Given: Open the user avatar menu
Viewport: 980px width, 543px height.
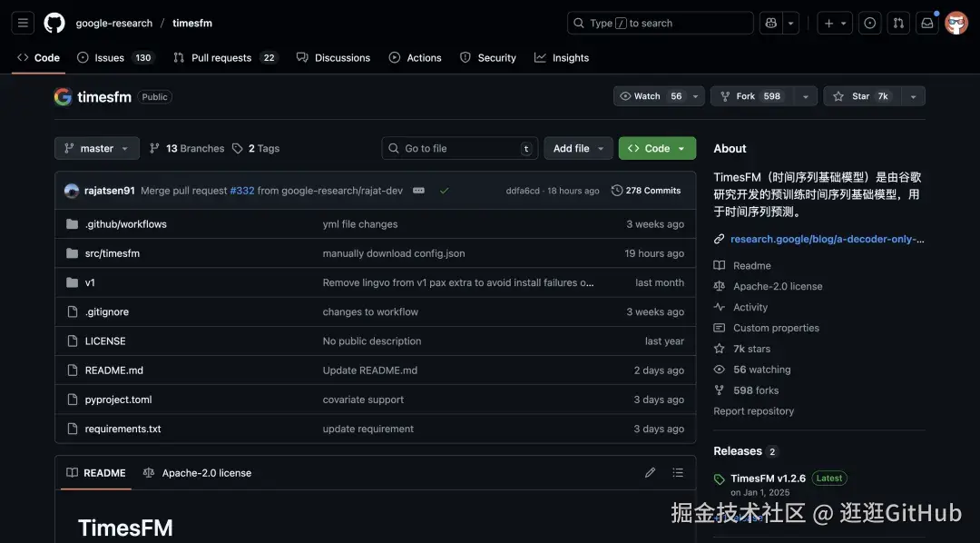Looking at the screenshot, I should 956,23.
